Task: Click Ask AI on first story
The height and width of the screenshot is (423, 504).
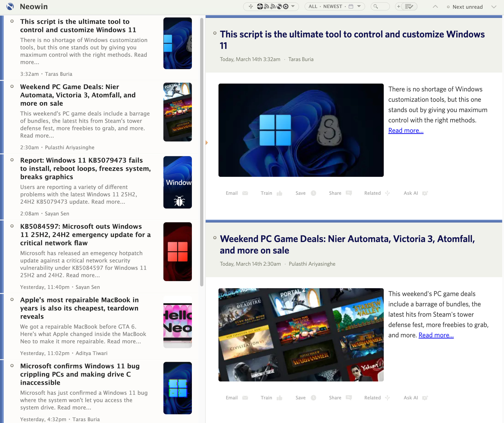Action: (x=425, y=193)
